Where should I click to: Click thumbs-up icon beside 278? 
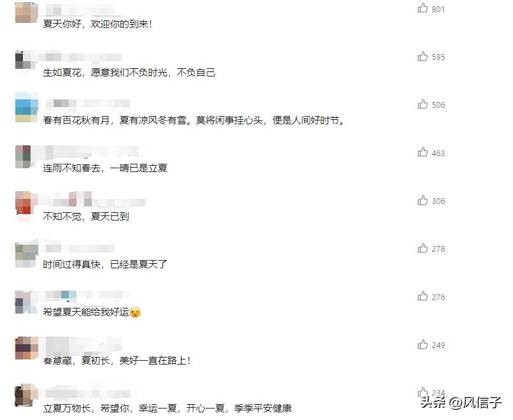pyautogui.click(x=423, y=249)
